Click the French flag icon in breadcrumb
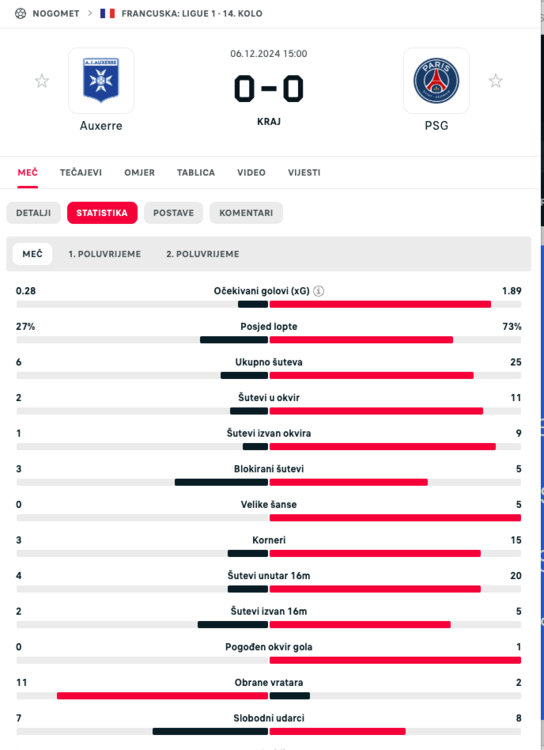The image size is (544, 750). (x=108, y=13)
